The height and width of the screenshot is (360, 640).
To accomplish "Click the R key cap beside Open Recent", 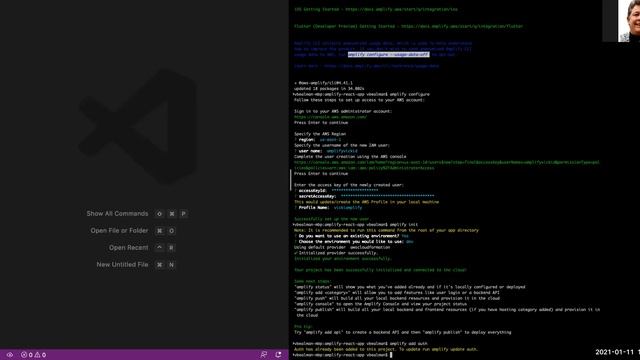I will click(x=171, y=247).
